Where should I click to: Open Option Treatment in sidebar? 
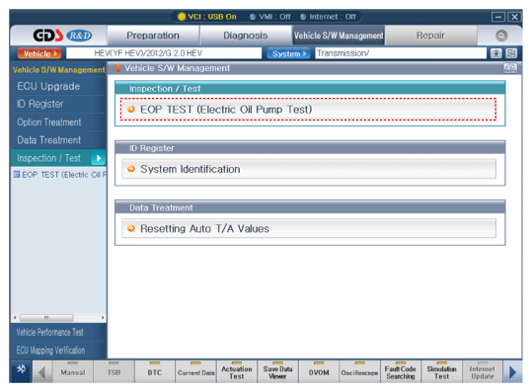[58, 122]
